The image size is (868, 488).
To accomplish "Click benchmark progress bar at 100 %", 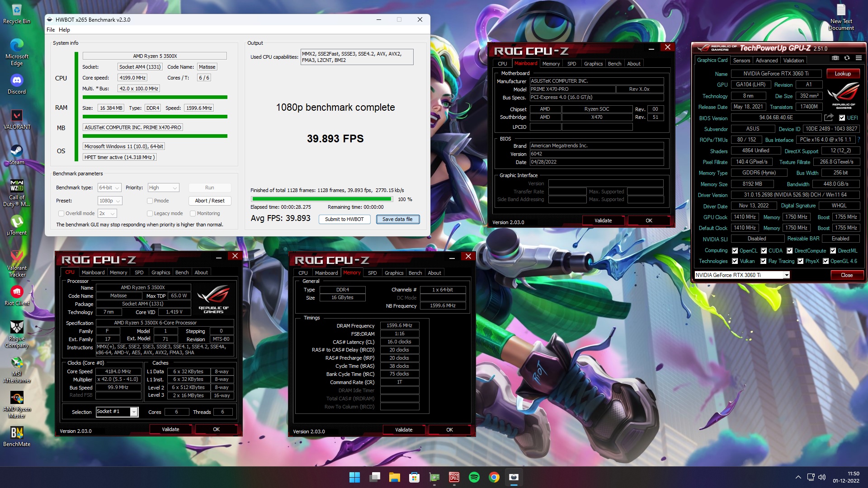I will 322,199.
